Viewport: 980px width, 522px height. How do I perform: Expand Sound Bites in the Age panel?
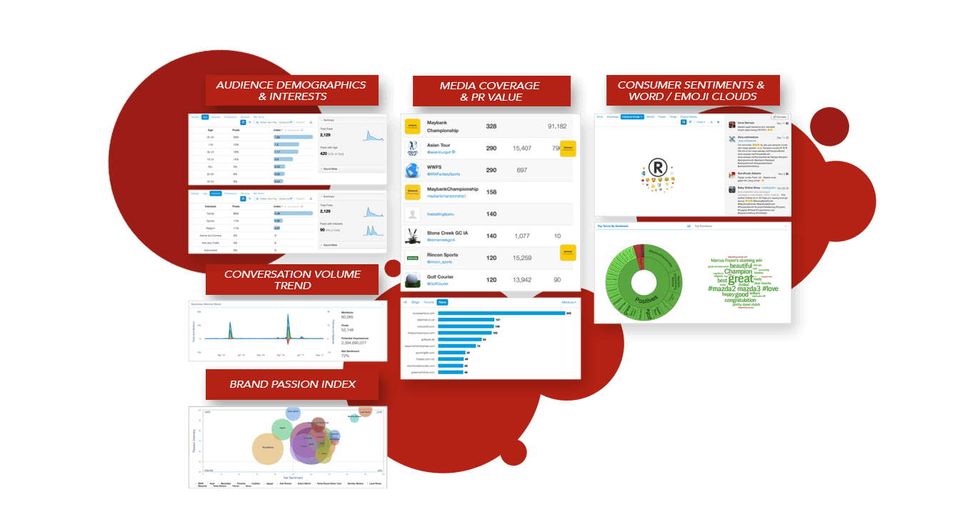(351, 169)
